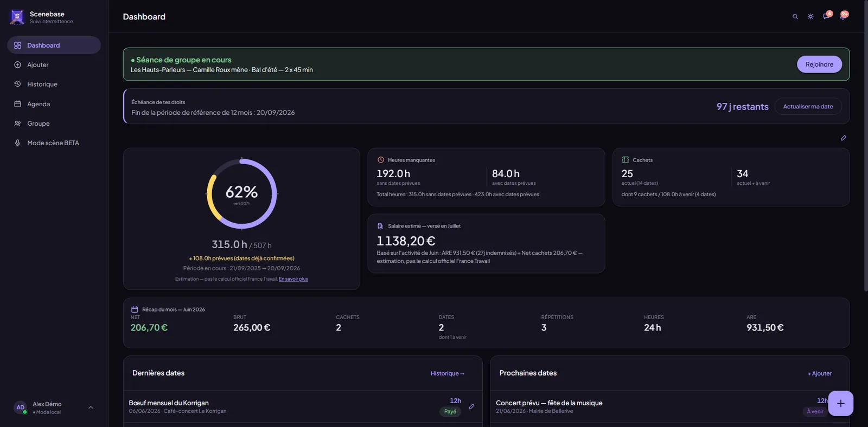This screenshot has height=427, width=868.
Task: Click the Mode scène microphone icon
Action: pyautogui.click(x=17, y=143)
